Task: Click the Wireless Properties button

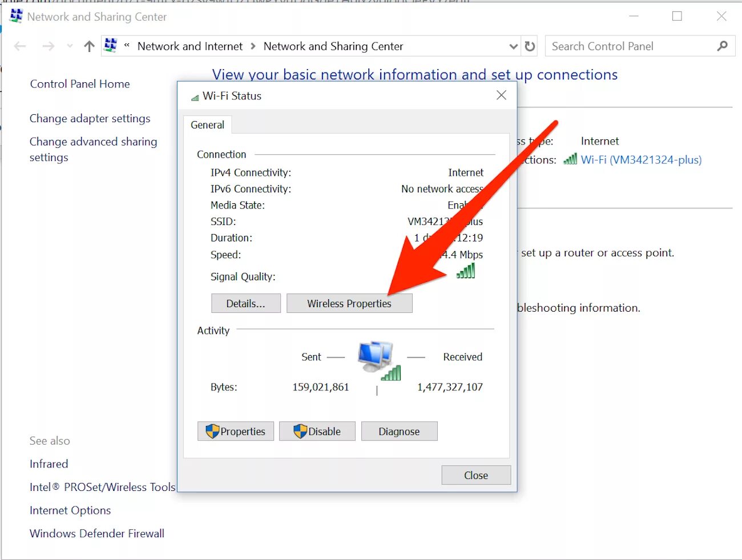Action: click(x=349, y=303)
